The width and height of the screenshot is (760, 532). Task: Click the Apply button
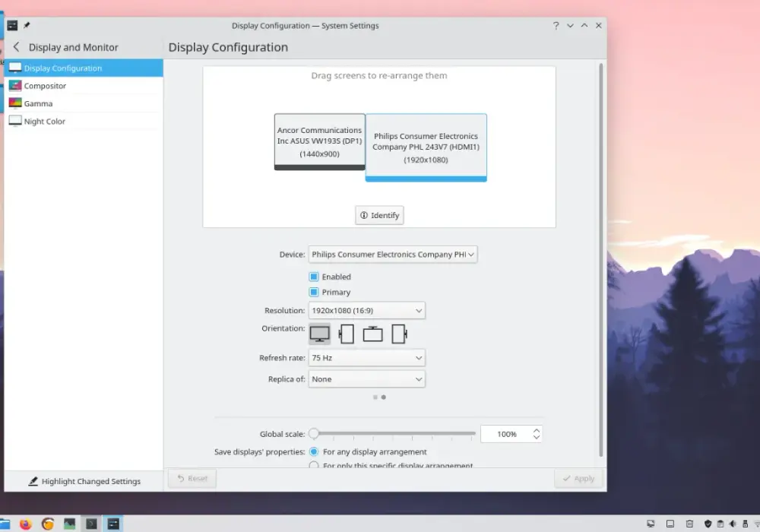(578, 478)
